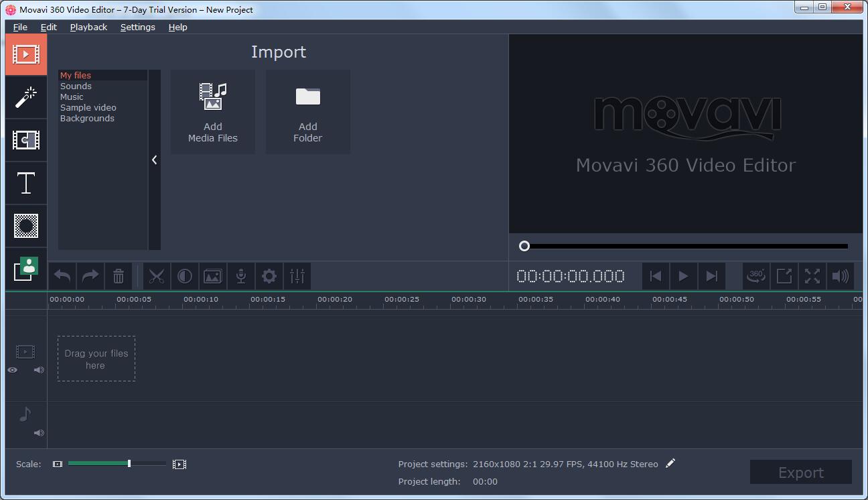Open the Crop and Rotate tool
The width and height of the screenshot is (868, 500).
coord(213,275)
